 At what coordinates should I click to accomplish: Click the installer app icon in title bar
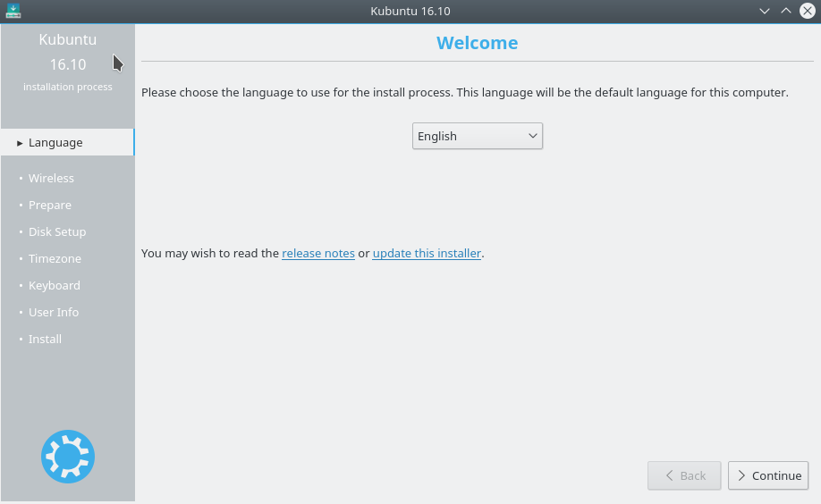13,11
